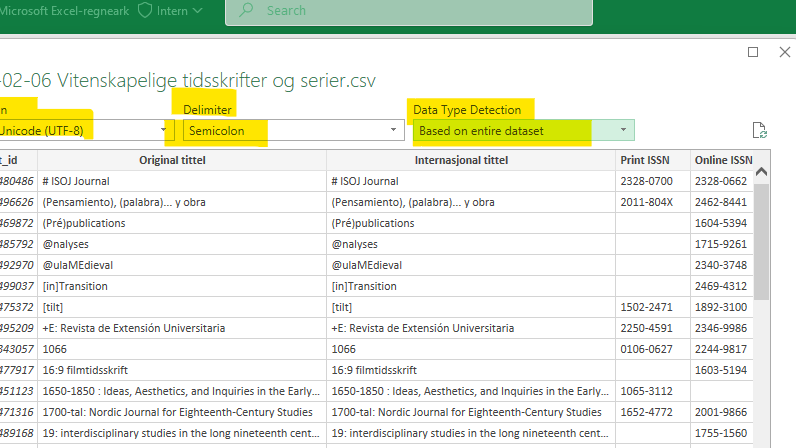Select Online ISSN value 2340-3748

pos(721,265)
